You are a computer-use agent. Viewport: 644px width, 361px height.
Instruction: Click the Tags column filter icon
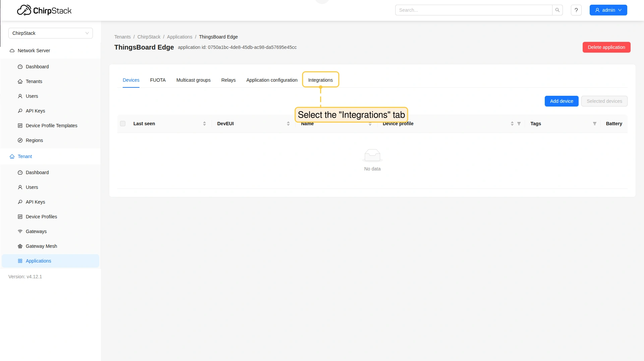(594, 124)
